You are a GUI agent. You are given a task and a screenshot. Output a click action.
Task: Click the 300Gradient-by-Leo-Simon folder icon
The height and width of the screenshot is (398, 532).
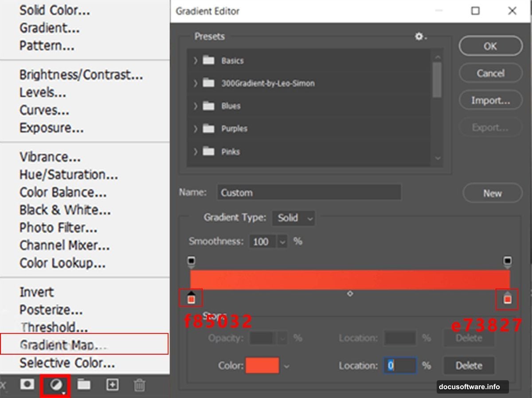click(x=208, y=83)
